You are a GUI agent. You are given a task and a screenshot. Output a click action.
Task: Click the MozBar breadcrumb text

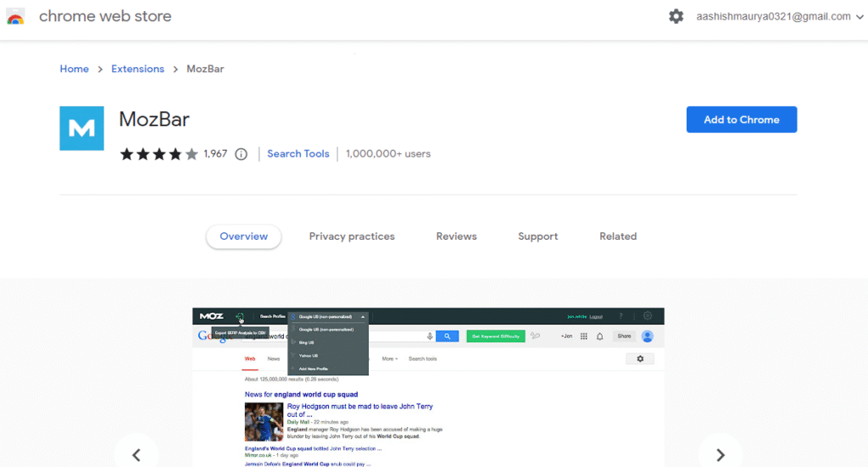205,69
